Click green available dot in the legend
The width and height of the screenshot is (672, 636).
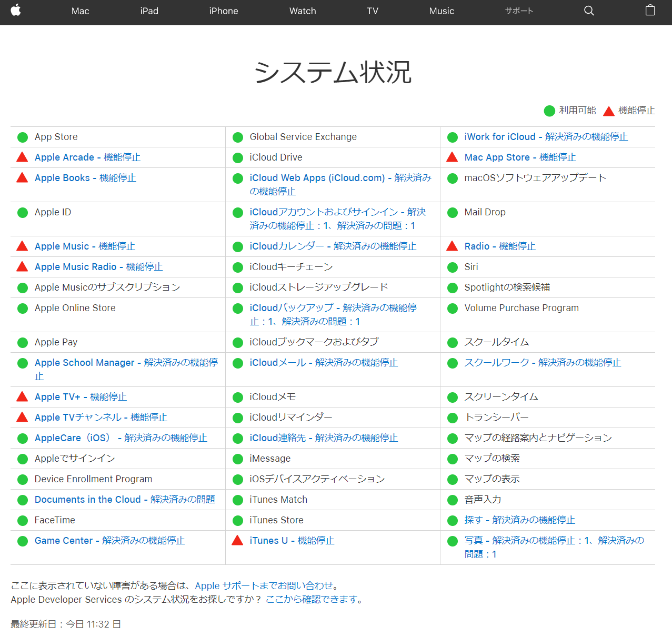coord(549,111)
